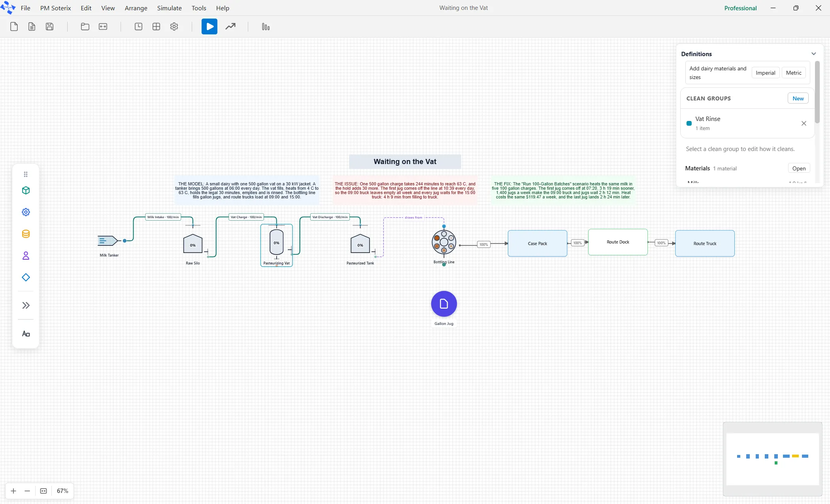
Task: Select the gear process tool in the sidebar
Action: click(26, 212)
